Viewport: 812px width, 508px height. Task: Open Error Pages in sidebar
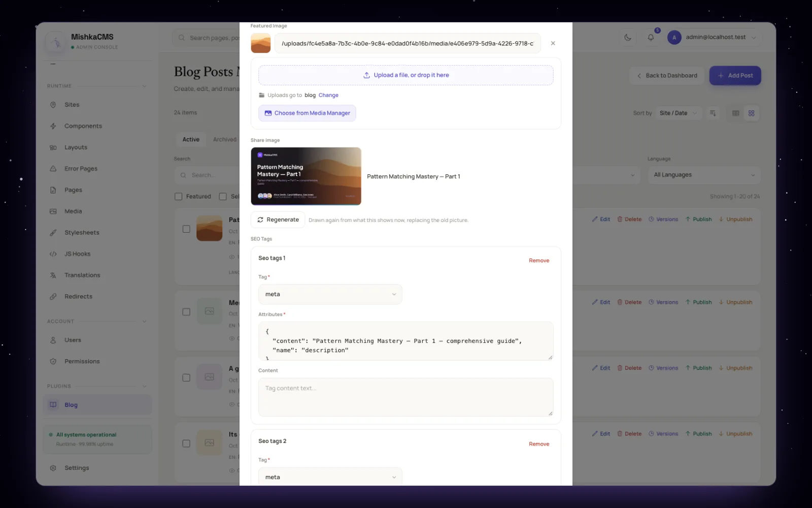(x=97, y=169)
